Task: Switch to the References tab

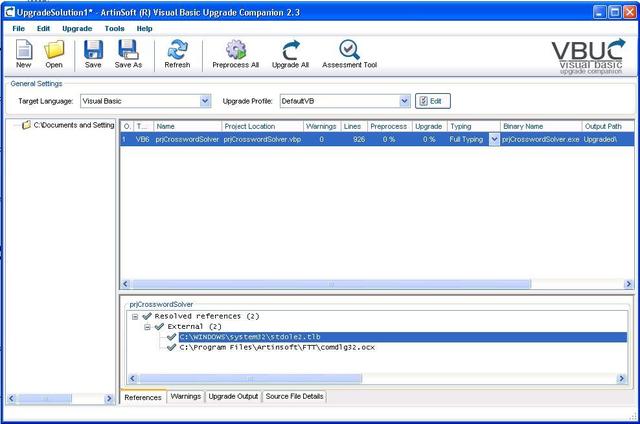Action: [143, 397]
